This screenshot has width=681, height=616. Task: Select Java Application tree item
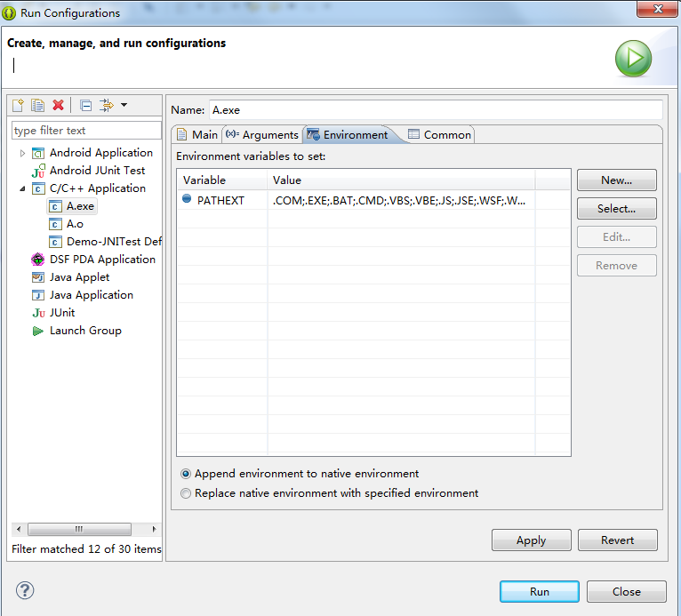coord(83,295)
